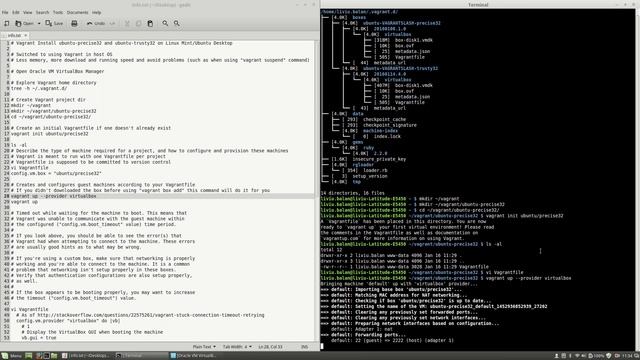Screen dimensions: 640x360
Task: Select the info.txt document tab
Action: point(14,36)
